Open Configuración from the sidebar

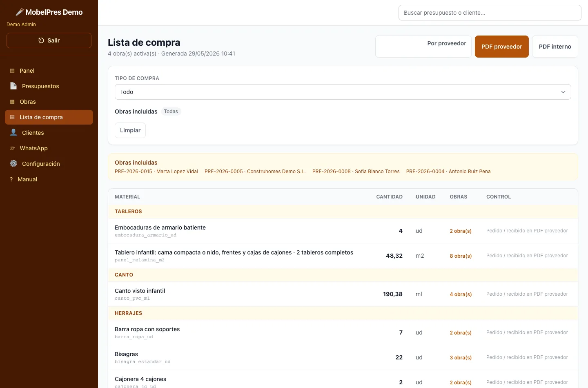pyautogui.click(x=49, y=164)
